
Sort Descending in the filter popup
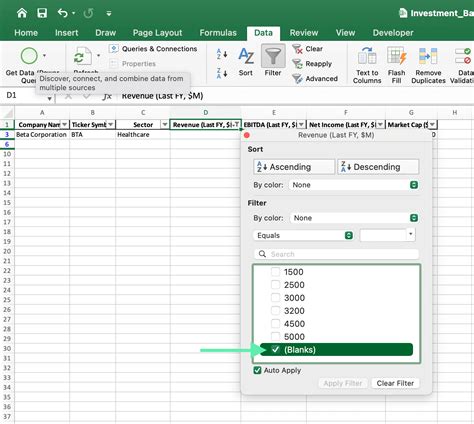click(x=378, y=167)
